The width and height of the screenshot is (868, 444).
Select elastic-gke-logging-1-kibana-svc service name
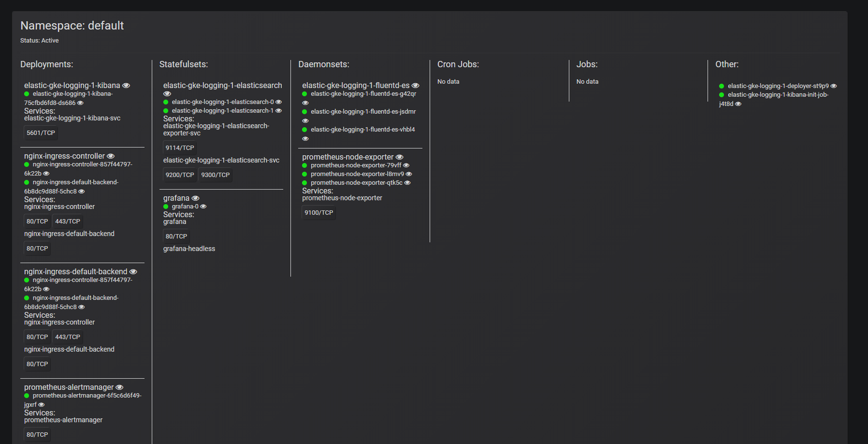(72, 118)
